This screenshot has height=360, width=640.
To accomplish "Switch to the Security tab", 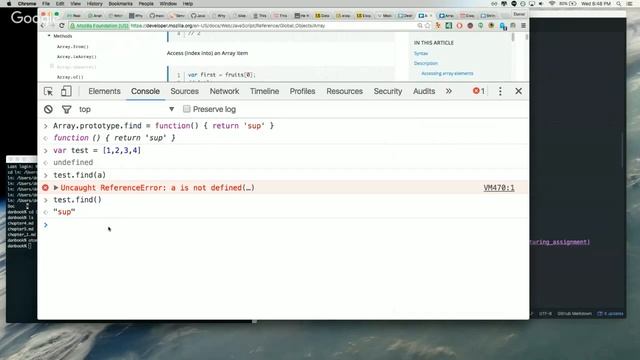I will (388, 91).
